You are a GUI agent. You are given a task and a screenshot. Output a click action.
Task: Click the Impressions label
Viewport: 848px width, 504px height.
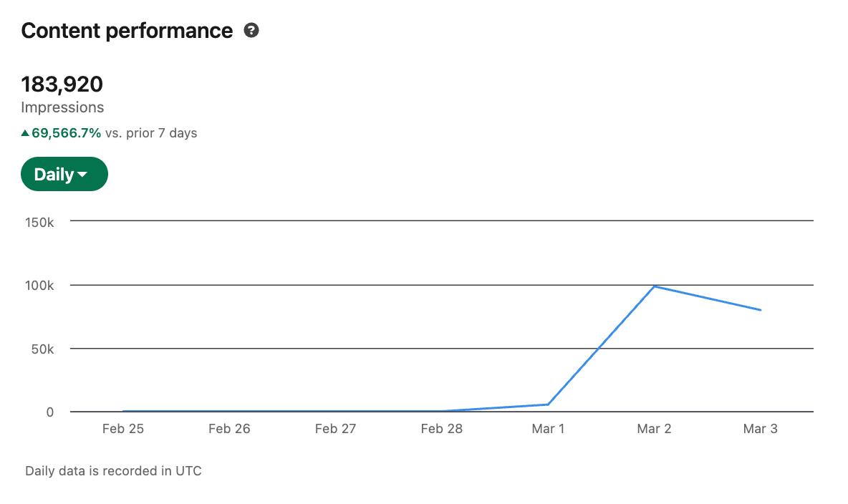(x=62, y=107)
